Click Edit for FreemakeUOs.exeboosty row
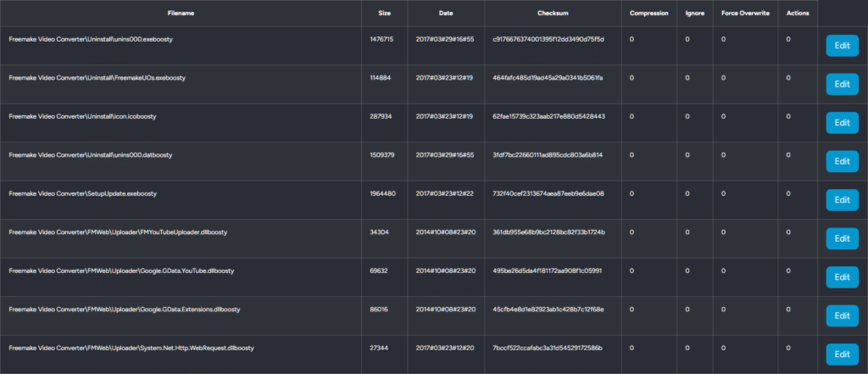Viewport: 868px width, 374px height. point(842,84)
